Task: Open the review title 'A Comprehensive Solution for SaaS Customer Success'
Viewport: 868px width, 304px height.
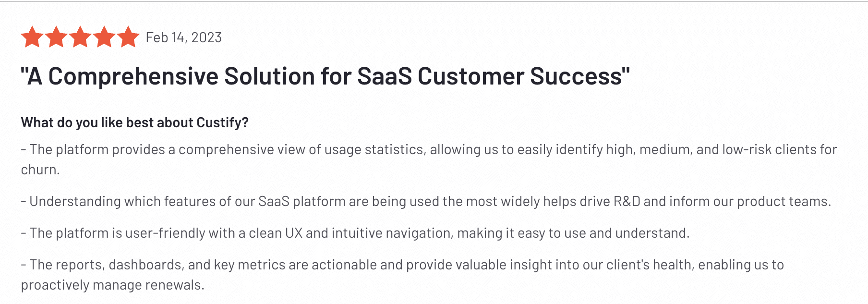Action: (x=325, y=76)
